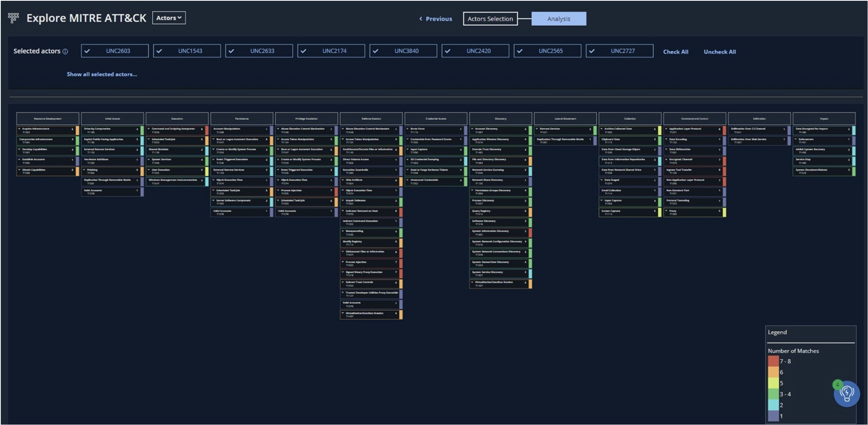
Task: Click the MITRE matrix grid icon
Action: pyautogui.click(x=13, y=18)
